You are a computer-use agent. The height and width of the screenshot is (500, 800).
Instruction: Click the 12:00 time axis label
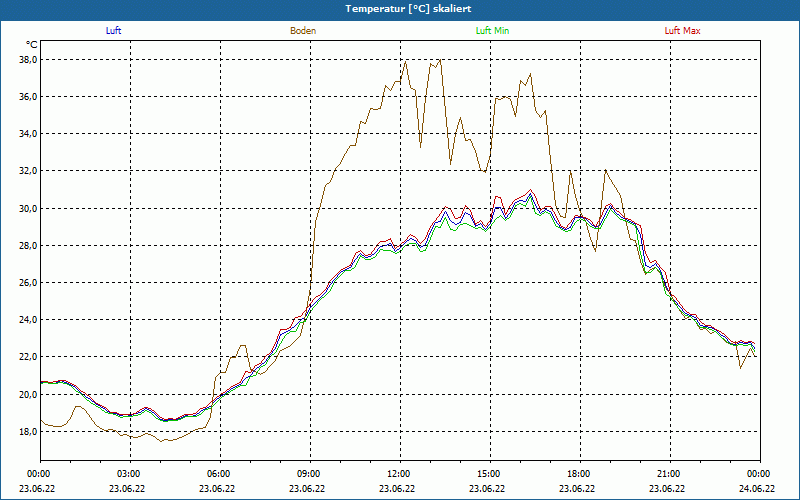pos(398,474)
